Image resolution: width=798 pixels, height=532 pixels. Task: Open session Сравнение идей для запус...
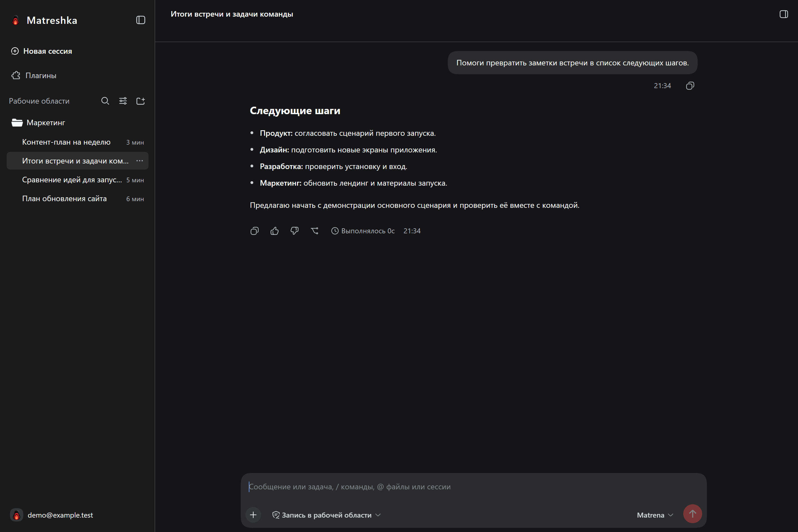click(x=78, y=180)
